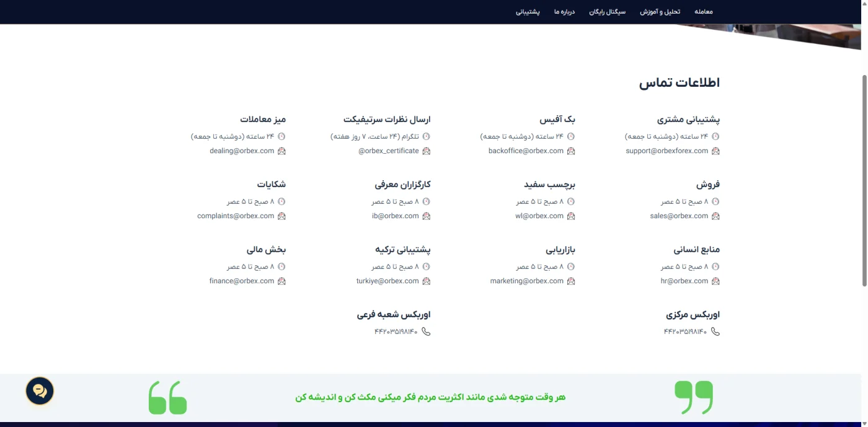868x427 pixels.
Task: Click clock icon under منابع انسانی
Action: (x=715, y=266)
